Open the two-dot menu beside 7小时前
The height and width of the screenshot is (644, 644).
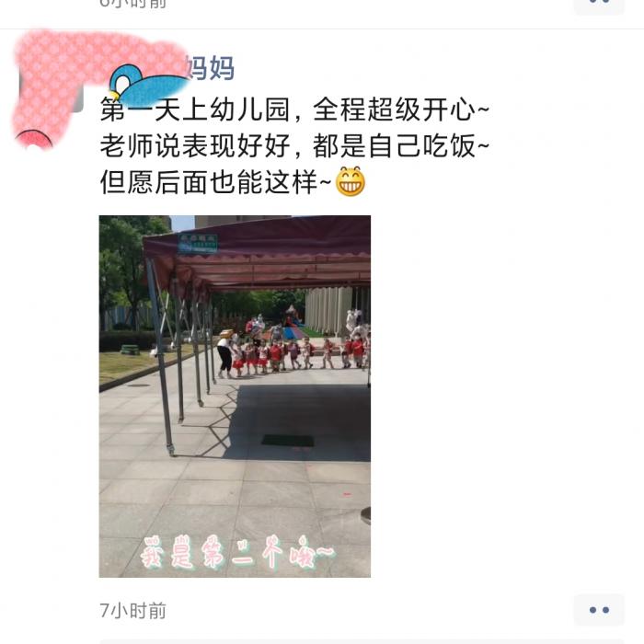(x=599, y=610)
